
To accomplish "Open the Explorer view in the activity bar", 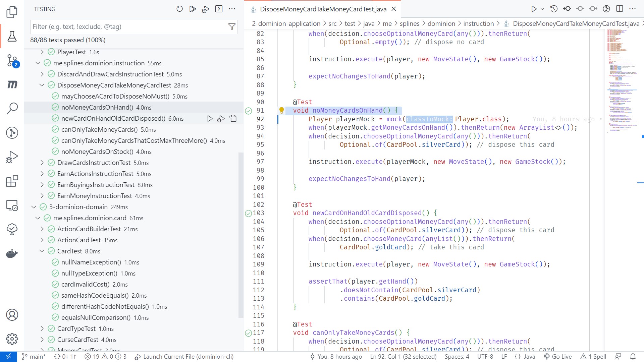I will [x=12, y=12].
